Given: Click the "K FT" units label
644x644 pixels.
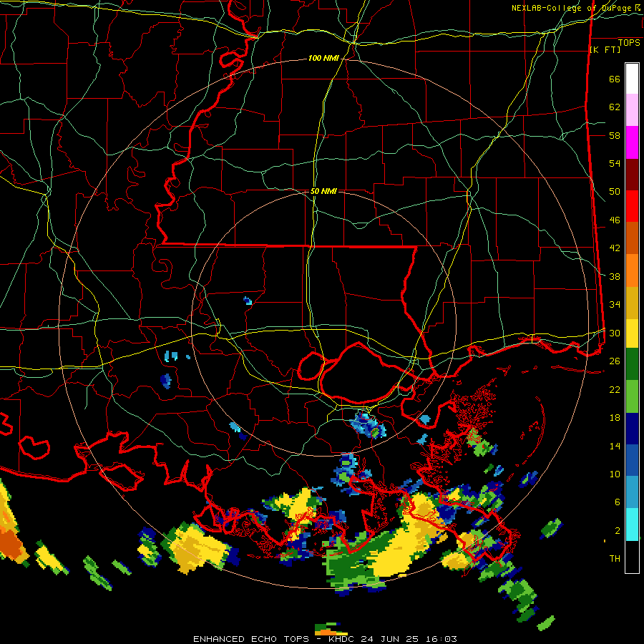Looking at the screenshot, I should [605, 50].
